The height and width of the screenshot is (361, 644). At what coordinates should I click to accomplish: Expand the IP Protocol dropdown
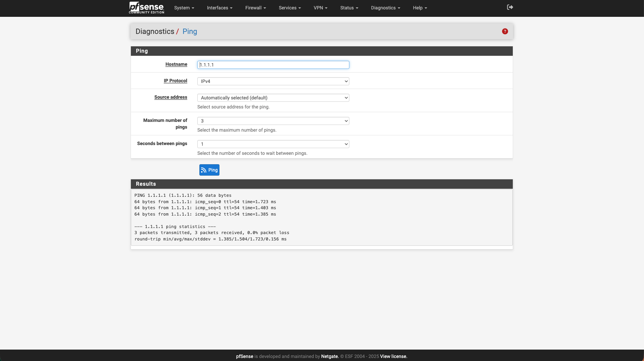tap(273, 81)
